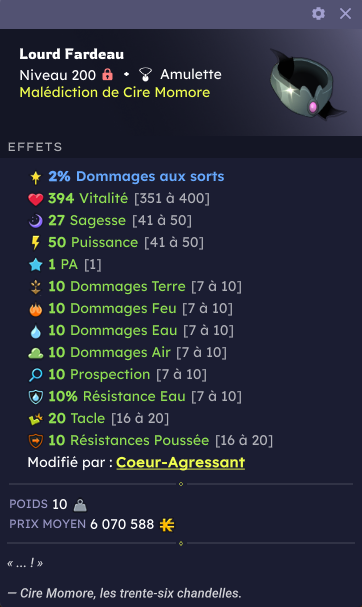Click the kamas currency icon
The image size is (362, 607).
tap(167, 525)
